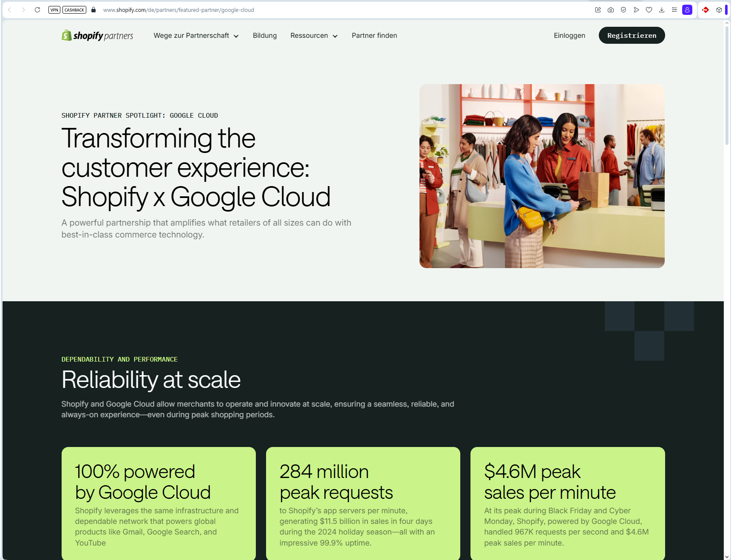Expand the Ressourcen dropdown menu

[x=314, y=36]
